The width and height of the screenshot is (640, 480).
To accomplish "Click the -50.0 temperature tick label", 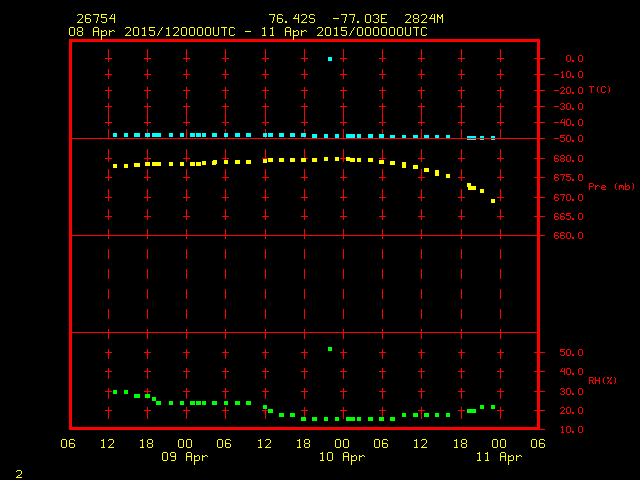I will tap(569, 139).
